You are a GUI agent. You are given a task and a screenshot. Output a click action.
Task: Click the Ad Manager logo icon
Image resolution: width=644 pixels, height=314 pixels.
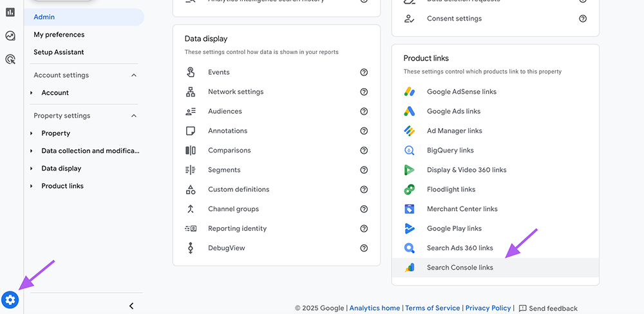(410, 131)
